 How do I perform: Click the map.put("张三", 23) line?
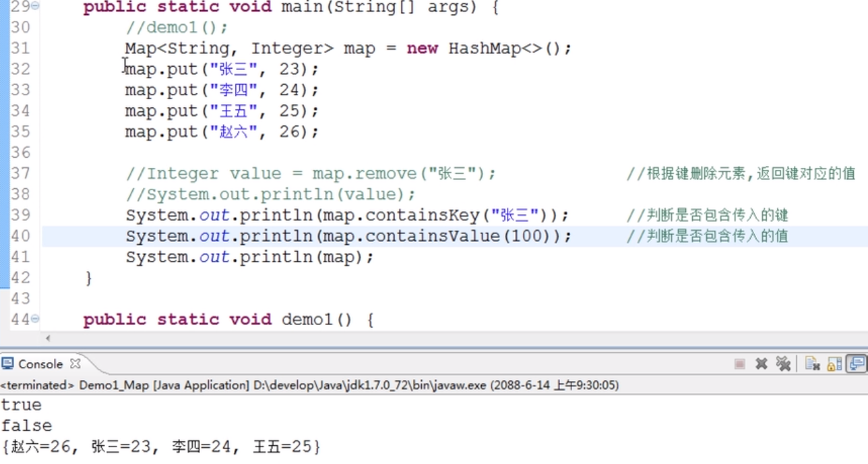(x=222, y=69)
